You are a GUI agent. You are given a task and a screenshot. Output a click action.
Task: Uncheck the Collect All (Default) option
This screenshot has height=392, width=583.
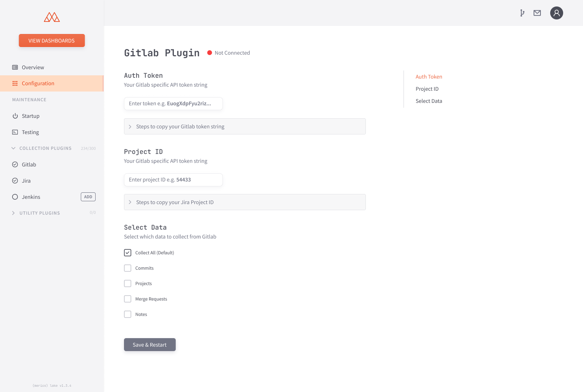coord(128,252)
